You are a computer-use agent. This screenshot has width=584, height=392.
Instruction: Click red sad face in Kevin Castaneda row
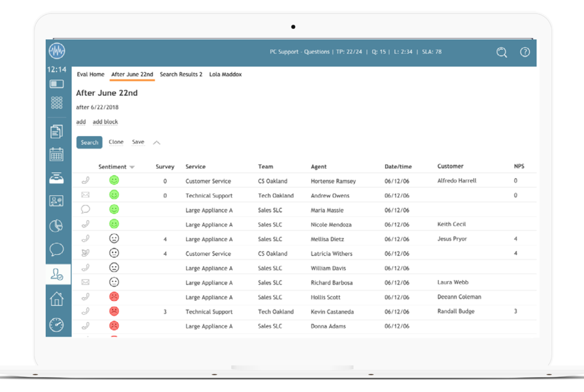(x=114, y=311)
